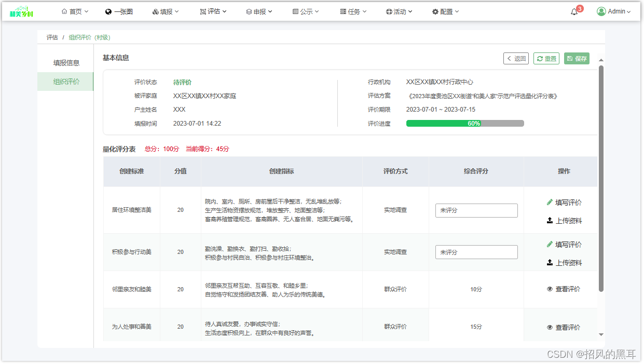Click the scrollbar down arrow

[x=601, y=335]
